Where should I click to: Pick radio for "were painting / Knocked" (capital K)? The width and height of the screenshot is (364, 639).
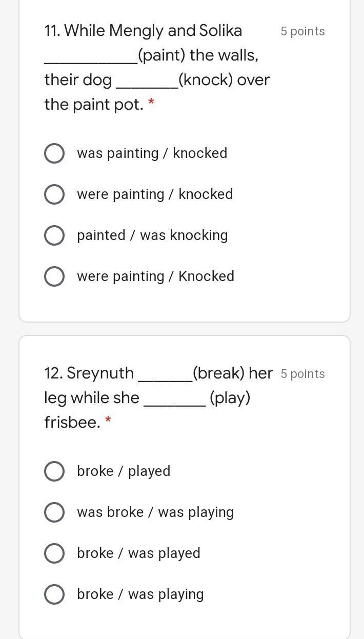(54, 276)
